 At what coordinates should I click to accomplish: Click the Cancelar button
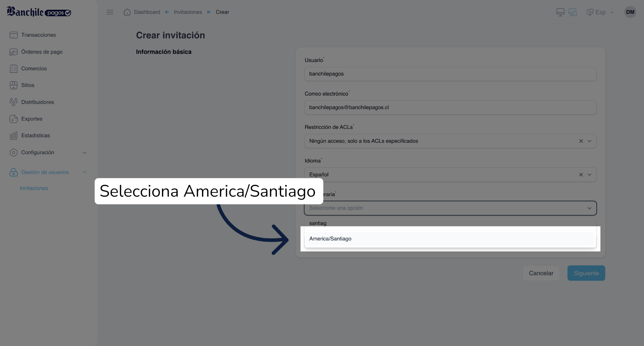point(541,273)
